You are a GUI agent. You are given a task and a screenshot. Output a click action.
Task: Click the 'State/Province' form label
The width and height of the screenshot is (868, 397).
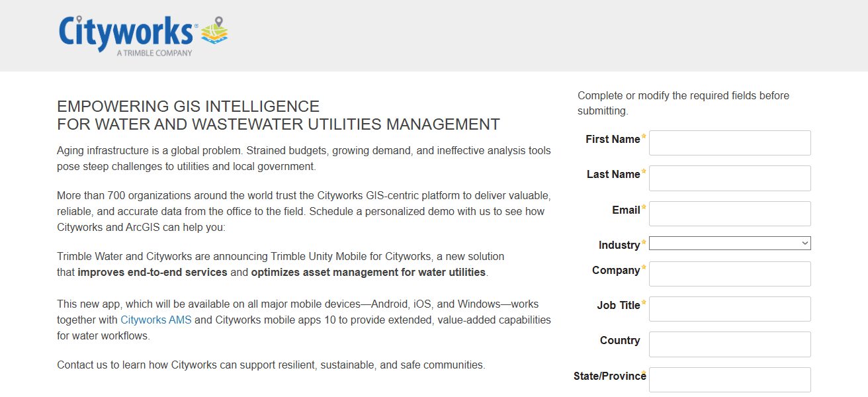click(x=609, y=376)
